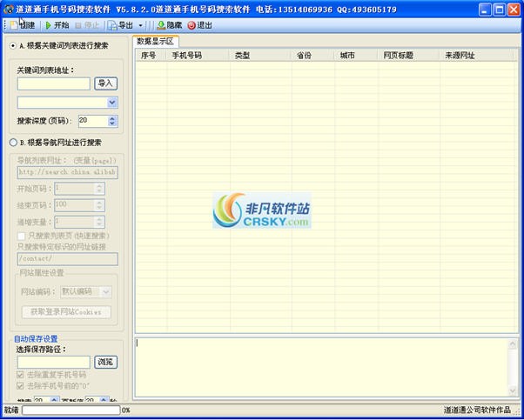This screenshot has width=524, height=420.
Task: Increase 搜索深度 page depth with up arrow
Action: click(112, 118)
